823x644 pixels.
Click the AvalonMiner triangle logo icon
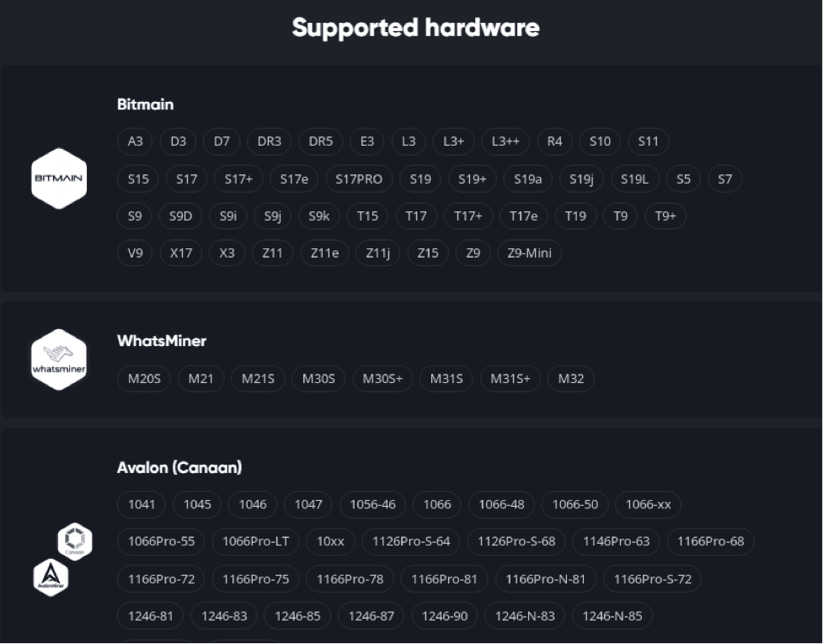[x=51, y=577]
